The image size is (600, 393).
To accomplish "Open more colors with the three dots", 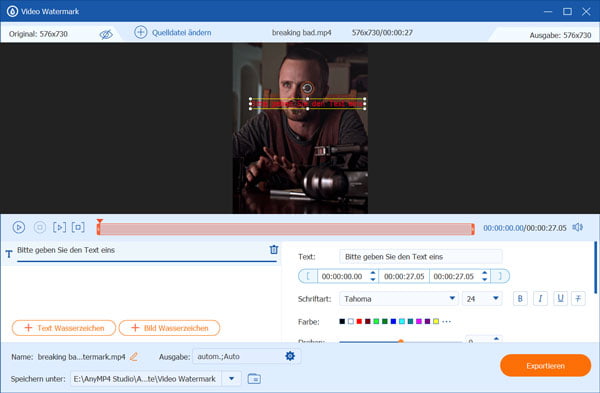I will coord(446,321).
